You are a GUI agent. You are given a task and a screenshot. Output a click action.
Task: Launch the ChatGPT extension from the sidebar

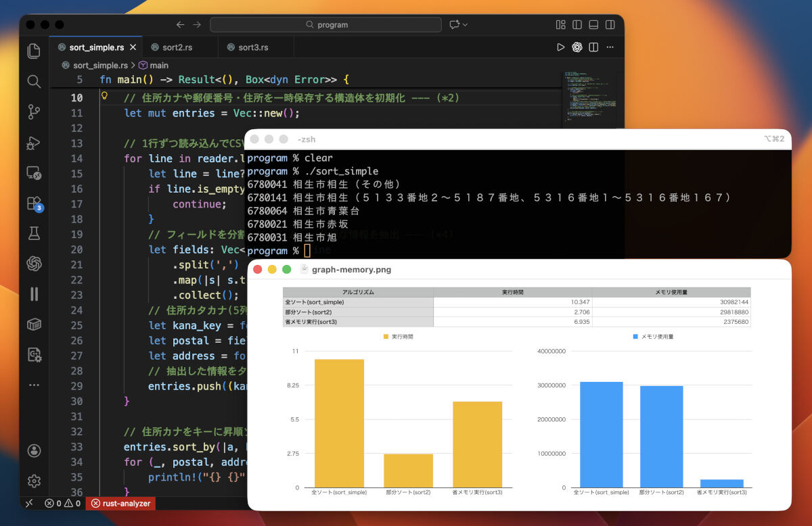[x=34, y=264]
